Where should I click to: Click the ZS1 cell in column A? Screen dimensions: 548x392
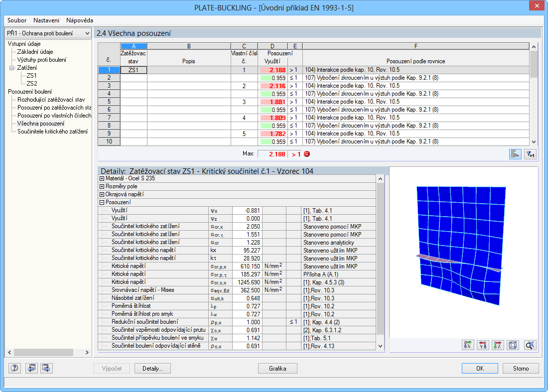point(134,70)
